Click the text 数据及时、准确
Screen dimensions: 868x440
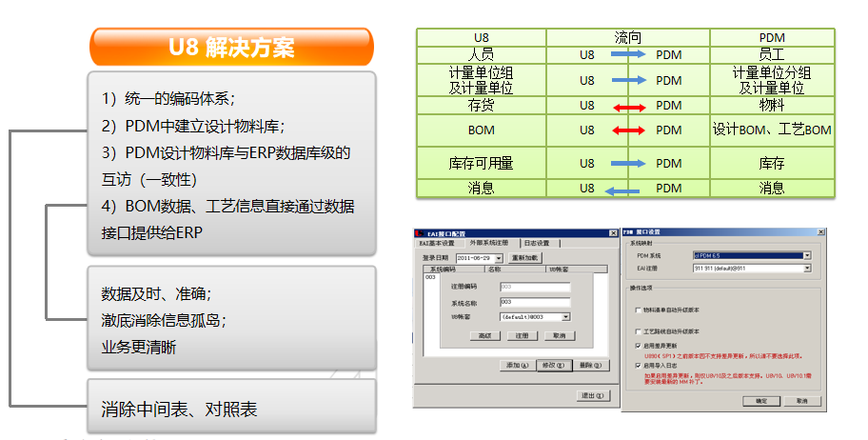pyautogui.click(x=153, y=293)
